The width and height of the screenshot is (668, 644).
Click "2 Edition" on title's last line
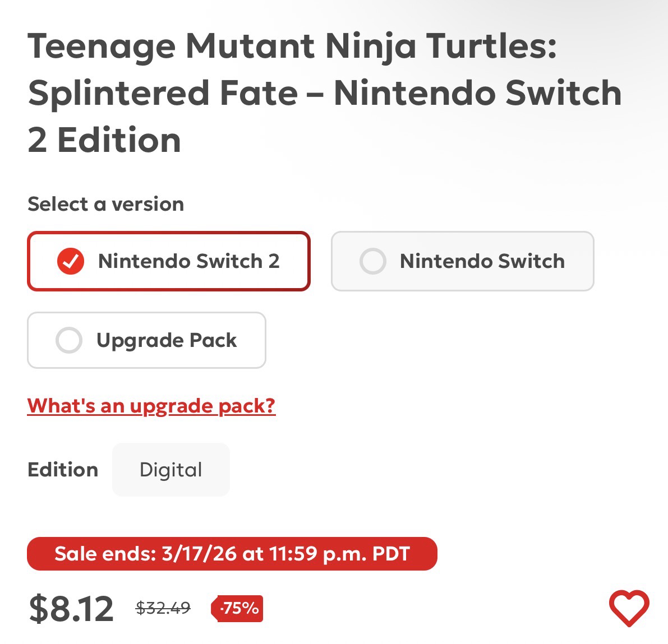[104, 140]
